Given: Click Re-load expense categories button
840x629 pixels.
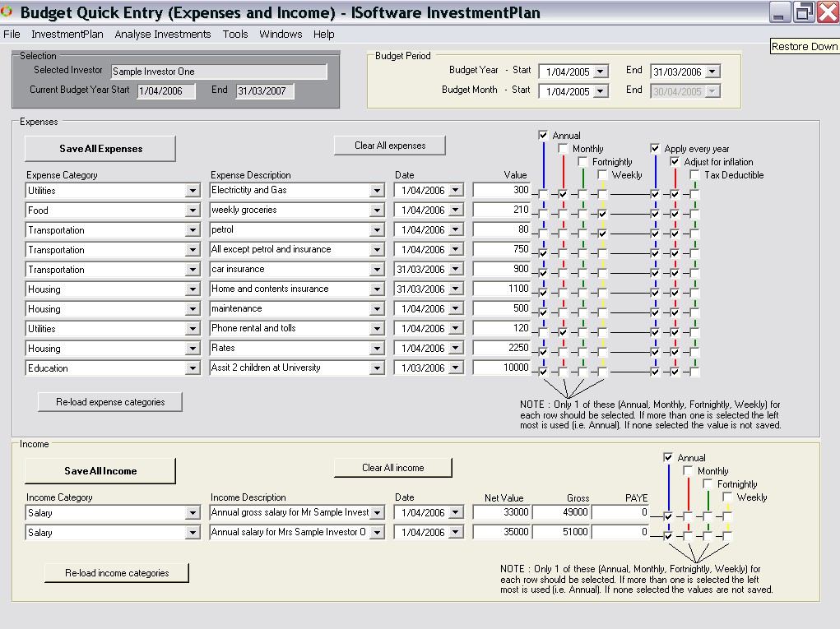Looking at the screenshot, I should coord(109,401).
